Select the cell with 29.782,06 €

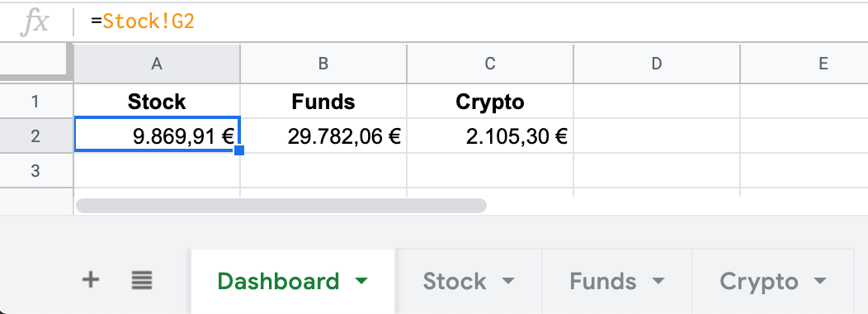(x=323, y=136)
